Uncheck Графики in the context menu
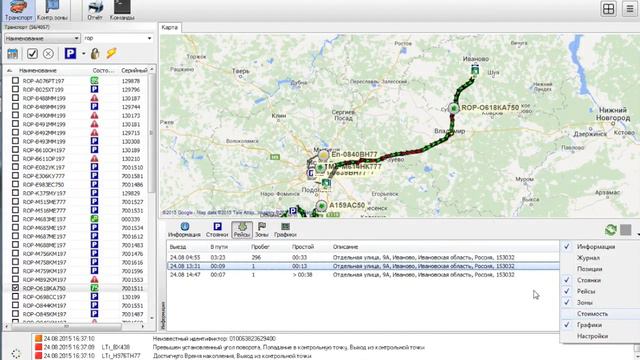The width and height of the screenshot is (640, 360). pyautogui.click(x=589, y=325)
